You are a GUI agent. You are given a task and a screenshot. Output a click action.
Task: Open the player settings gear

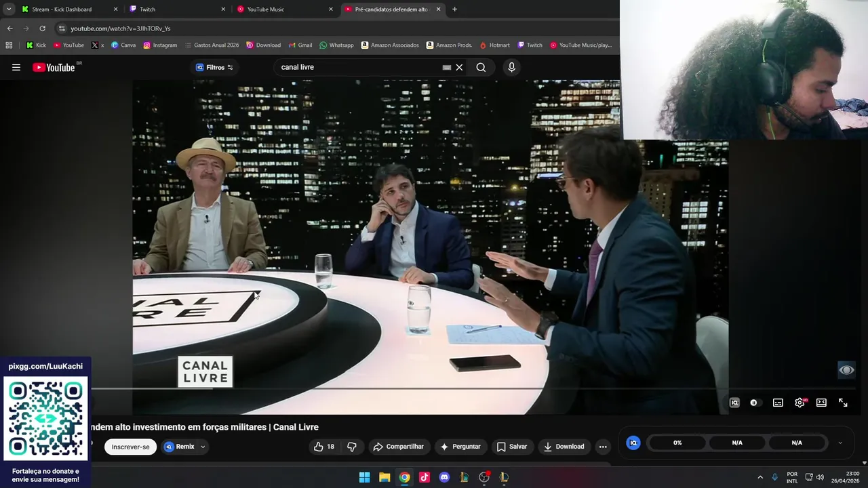click(x=800, y=403)
